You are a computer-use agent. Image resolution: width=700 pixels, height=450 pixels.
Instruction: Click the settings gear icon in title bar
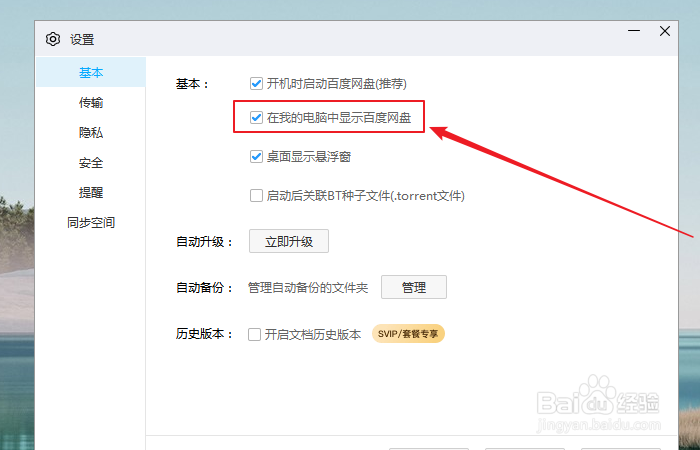click(x=53, y=39)
